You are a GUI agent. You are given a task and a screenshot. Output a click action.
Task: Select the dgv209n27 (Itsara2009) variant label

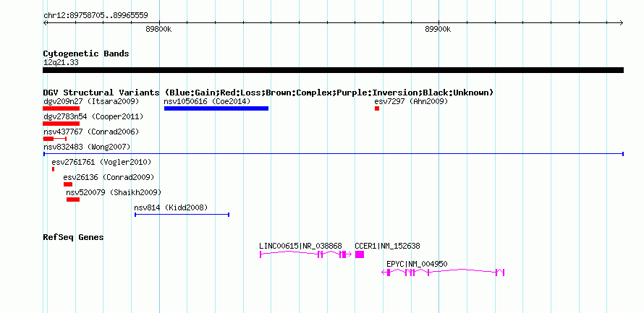coord(91,101)
